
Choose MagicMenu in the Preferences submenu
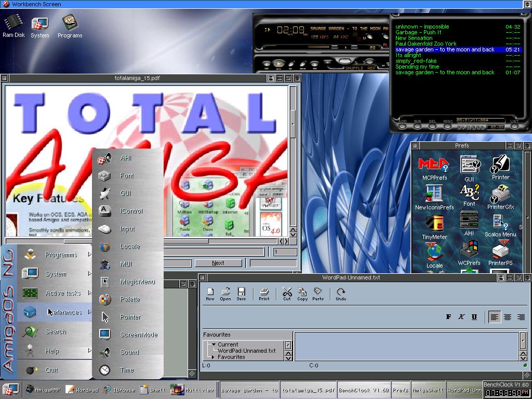tap(128, 282)
